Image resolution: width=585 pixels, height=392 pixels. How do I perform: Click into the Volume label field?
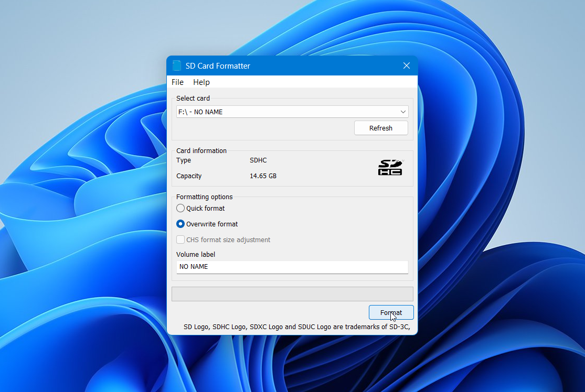coord(292,267)
